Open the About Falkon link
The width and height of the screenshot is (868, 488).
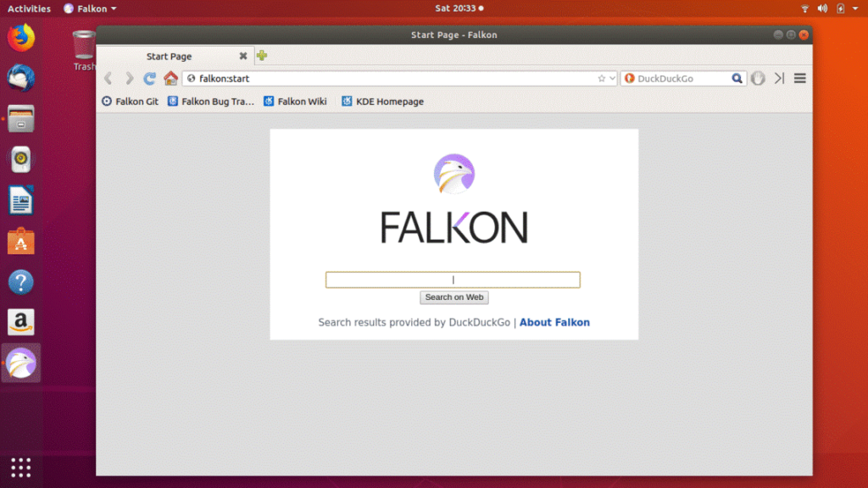tap(554, 323)
